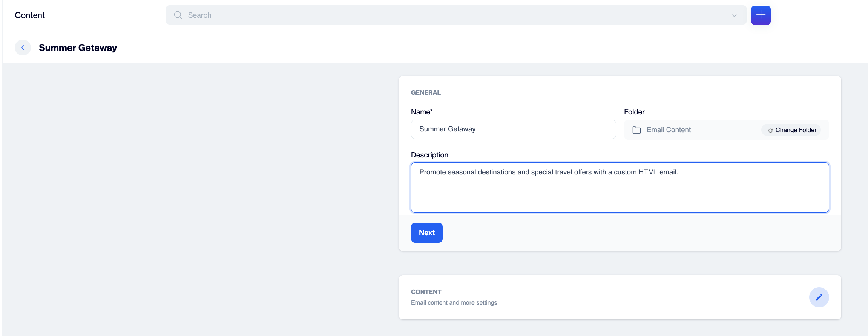The width and height of the screenshot is (868, 336).
Task: Click the magnifier icon in search bar
Action: pyautogui.click(x=178, y=15)
